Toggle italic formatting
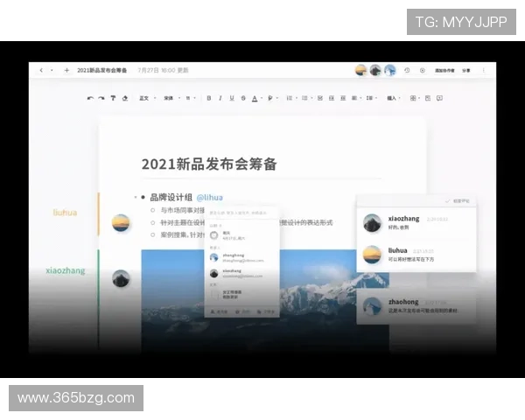The width and height of the screenshot is (525, 420). pyautogui.click(x=220, y=98)
